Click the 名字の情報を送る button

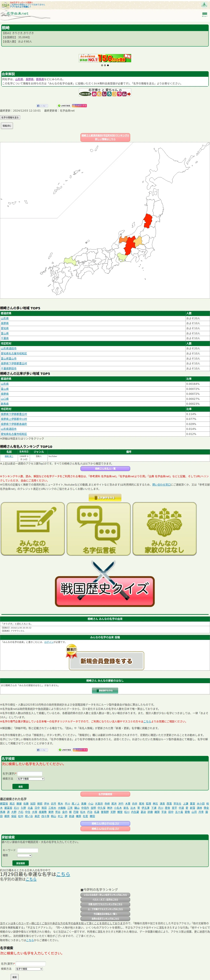[x=10, y=118]
